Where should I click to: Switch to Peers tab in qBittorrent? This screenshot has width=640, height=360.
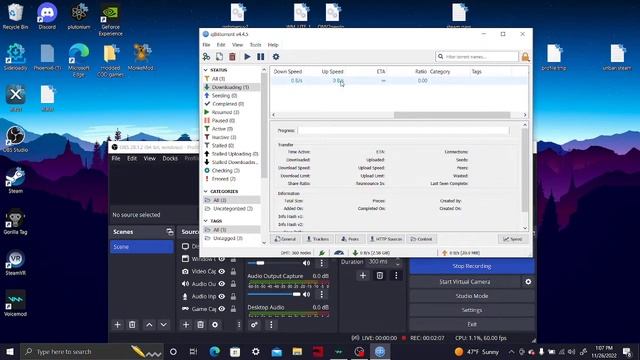pyautogui.click(x=350, y=239)
